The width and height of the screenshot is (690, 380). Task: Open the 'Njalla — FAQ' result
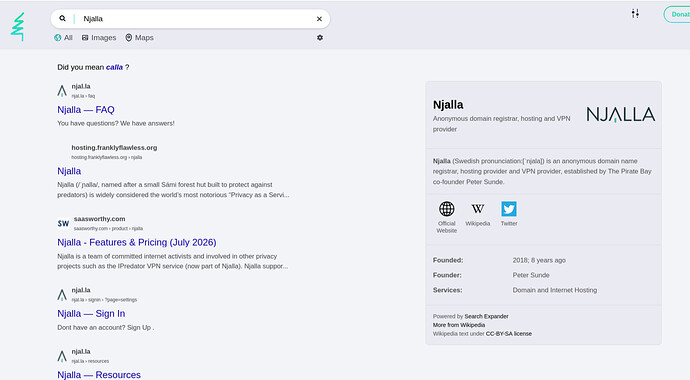[86, 110]
